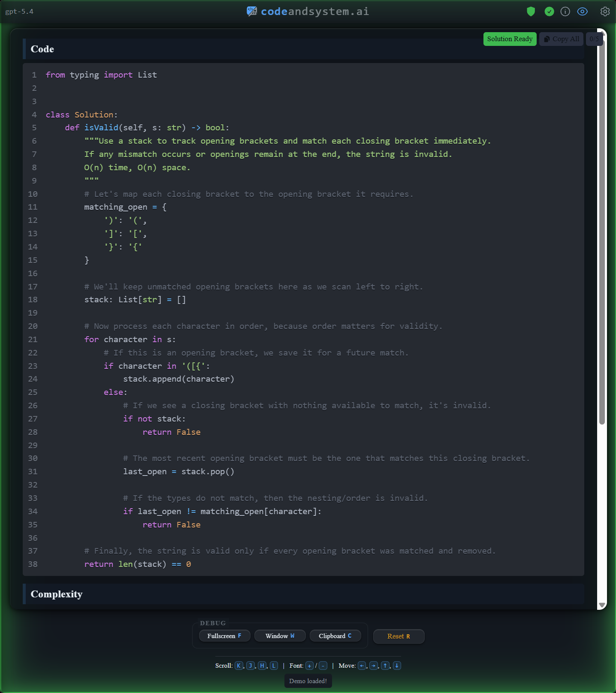The height and width of the screenshot is (693, 616).
Task: Click the 'last_open = stack.pop()' line
Action: coord(179,472)
